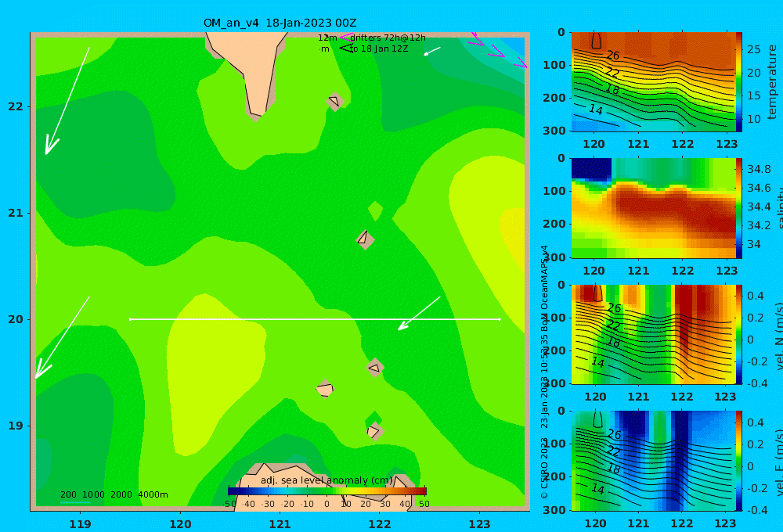Click the salinity color bar

pos(739,208)
